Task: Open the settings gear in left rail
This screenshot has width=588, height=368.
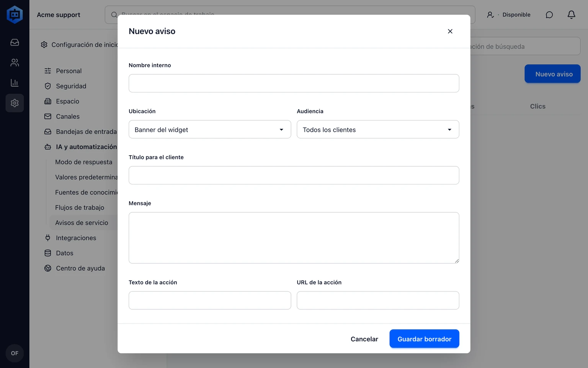Action: [x=15, y=103]
